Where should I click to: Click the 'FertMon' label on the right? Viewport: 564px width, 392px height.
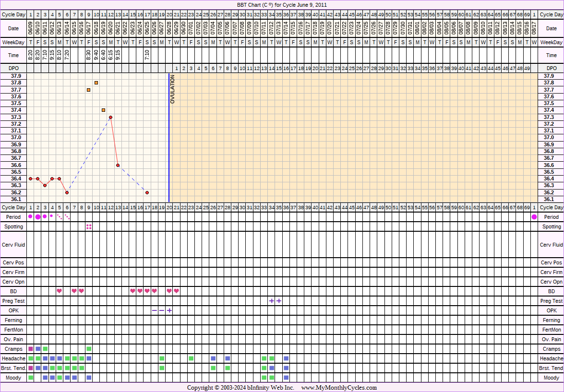552,330
